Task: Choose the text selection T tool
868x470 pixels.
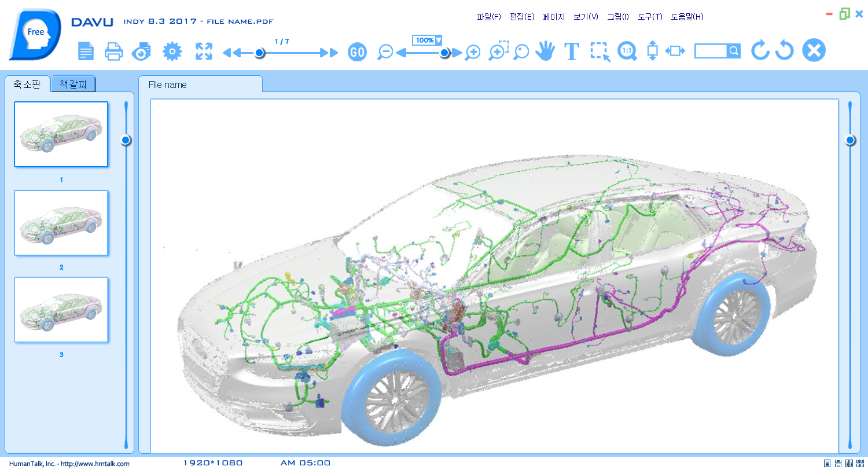Action: 572,52
